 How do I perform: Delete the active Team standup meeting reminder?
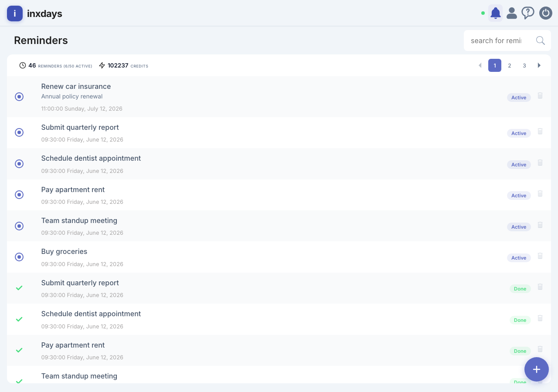pos(540,225)
